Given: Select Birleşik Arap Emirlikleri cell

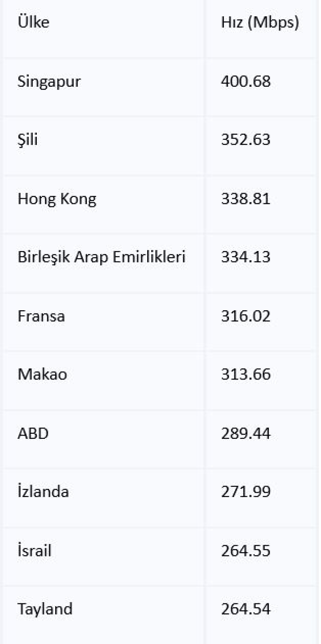Looking at the screenshot, I should click(101, 257).
